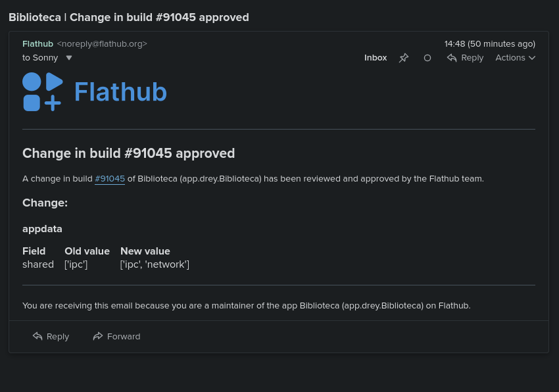Click the Old value cell ['ipc']
The image size is (559, 392).
(76, 264)
